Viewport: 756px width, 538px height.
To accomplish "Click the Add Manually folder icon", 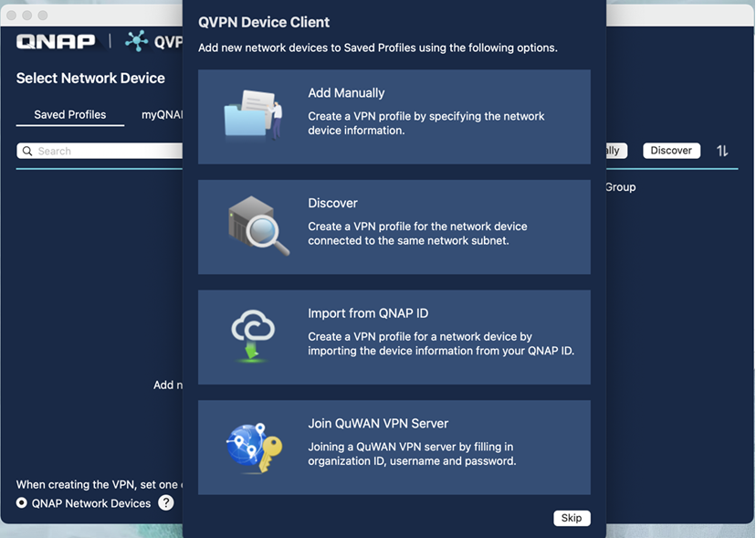I will [254, 114].
